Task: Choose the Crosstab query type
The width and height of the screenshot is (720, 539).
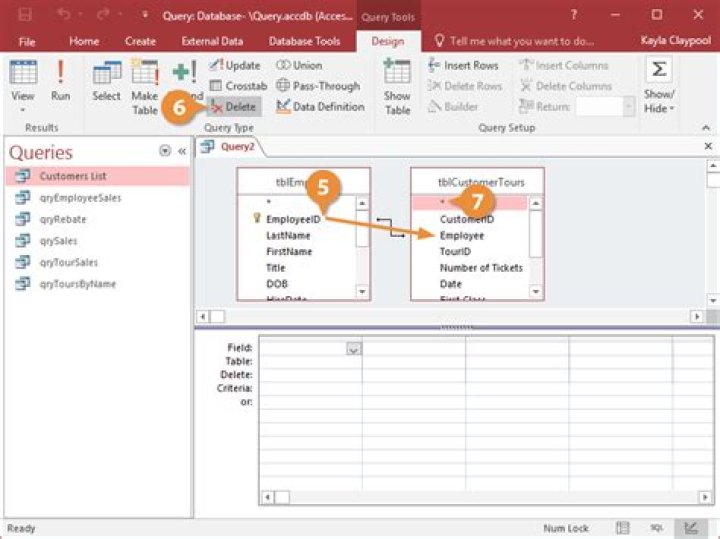Action: click(238, 86)
